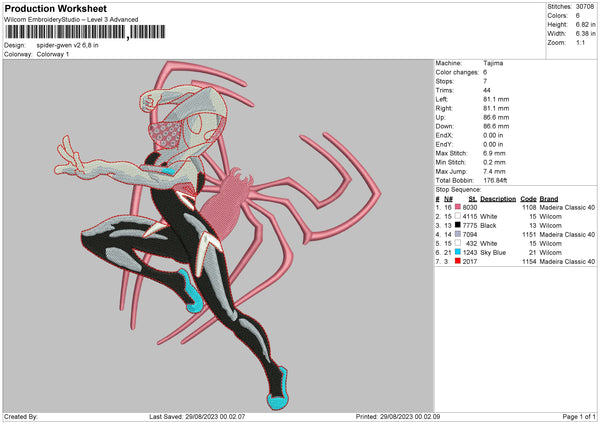Screen dimensions: 600x424
Task: Click the Max Jump value 7.4 mm
Action: tap(494, 171)
